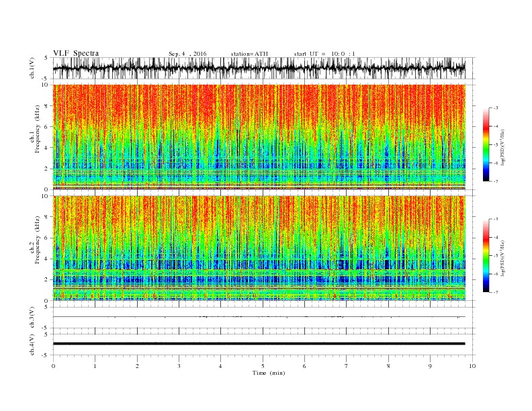Click the '-5' tick on ch.1 colorbar
This screenshot has height=411, width=532.
pyautogui.click(x=496, y=144)
